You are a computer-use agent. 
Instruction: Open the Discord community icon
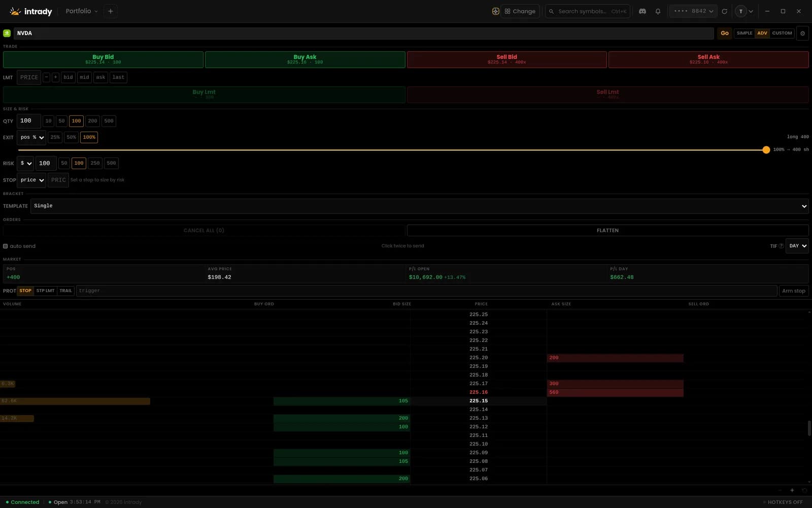(x=642, y=11)
